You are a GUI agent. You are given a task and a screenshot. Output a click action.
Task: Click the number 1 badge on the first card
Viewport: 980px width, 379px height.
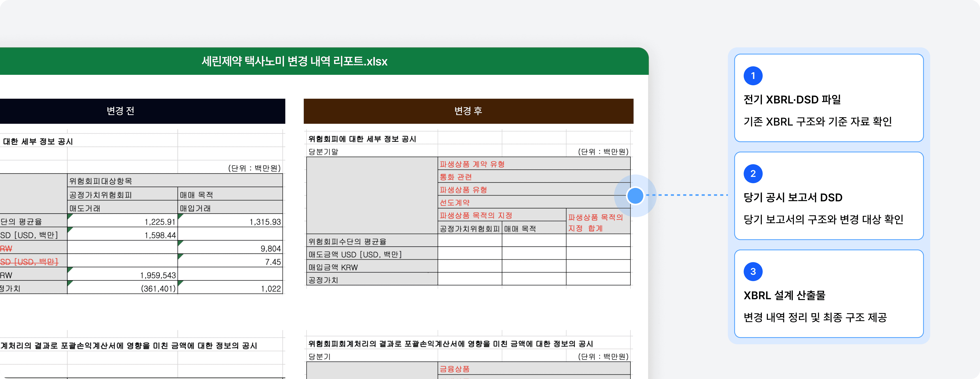tap(753, 76)
